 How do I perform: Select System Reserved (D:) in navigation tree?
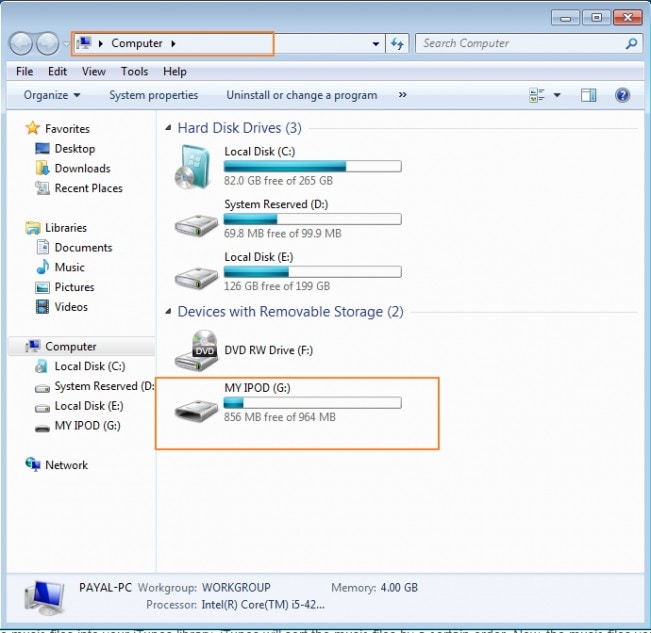tap(104, 386)
